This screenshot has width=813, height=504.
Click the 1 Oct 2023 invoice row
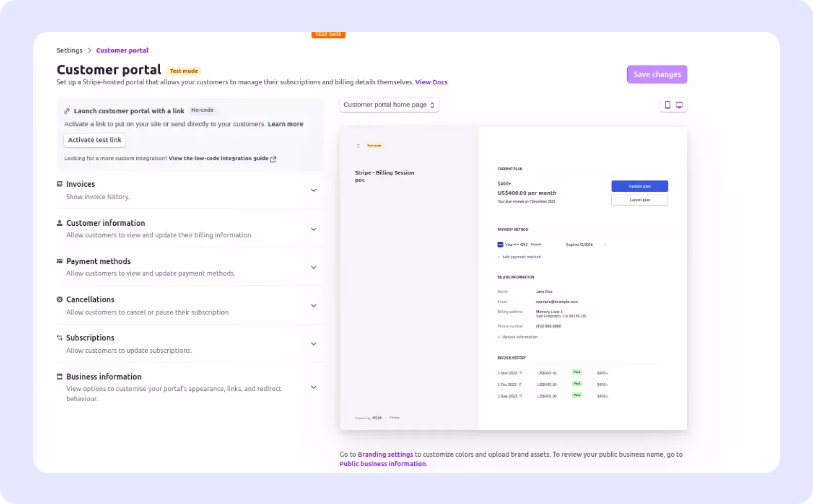tap(553, 385)
